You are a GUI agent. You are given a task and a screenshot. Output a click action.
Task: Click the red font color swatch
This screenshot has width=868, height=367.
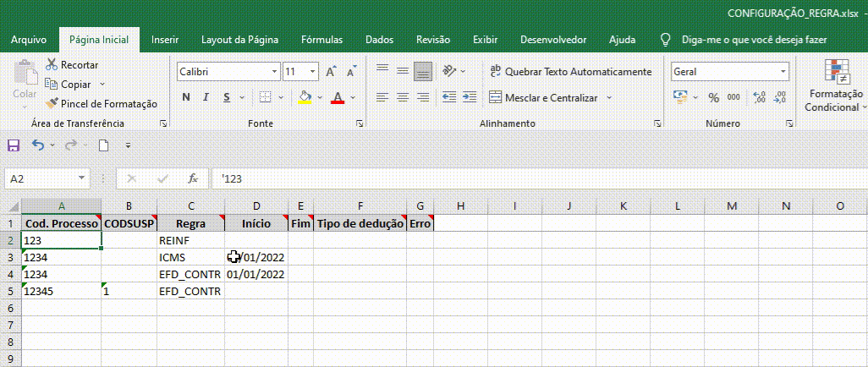click(x=338, y=98)
